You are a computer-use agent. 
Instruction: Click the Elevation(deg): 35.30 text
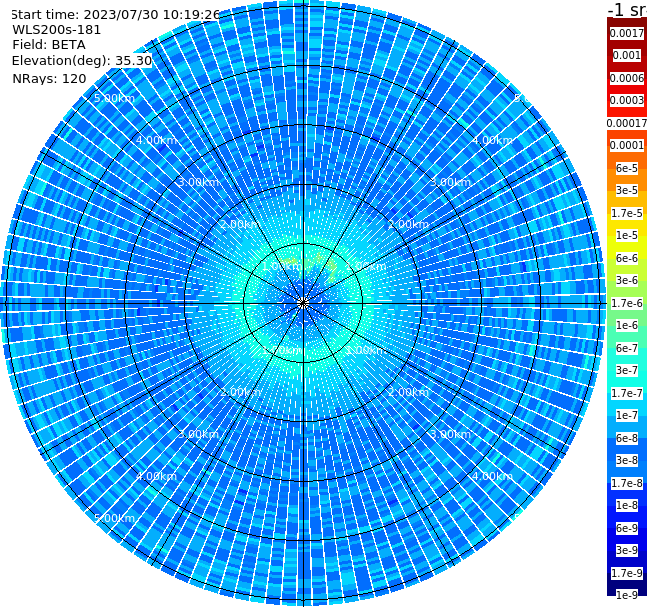click(x=82, y=61)
